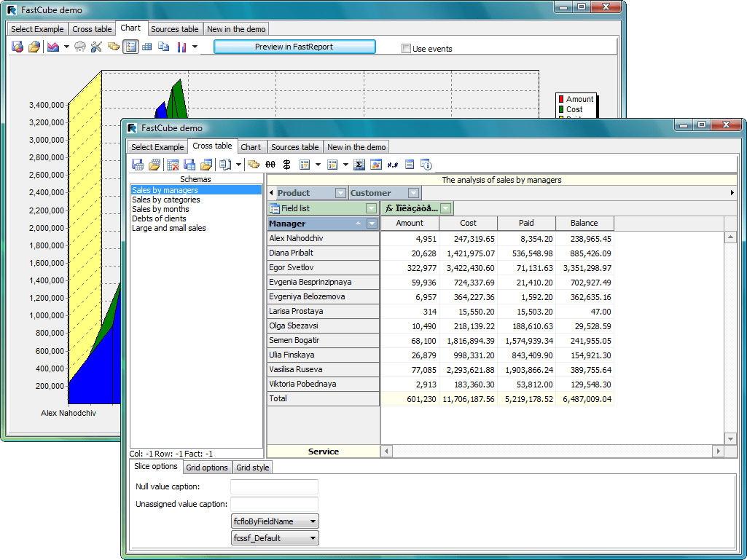
Task: Click the colored circles highlight icon
Action: pos(376,165)
